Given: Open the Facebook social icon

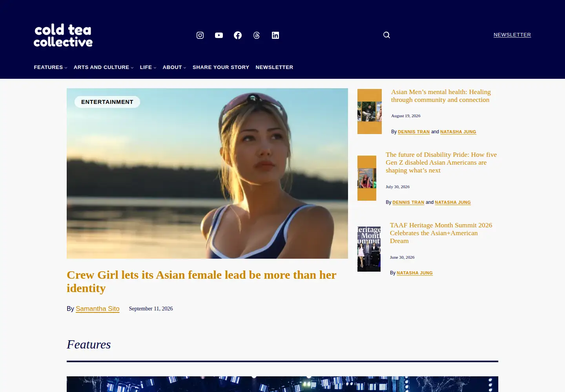Looking at the screenshot, I should pos(238,35).
